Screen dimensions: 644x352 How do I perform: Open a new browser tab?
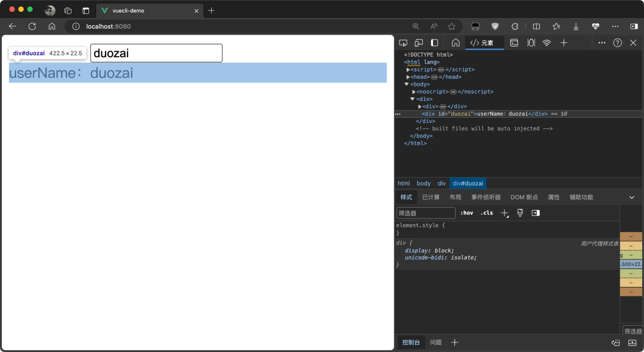pyautogui.click(x=212, y=11)
